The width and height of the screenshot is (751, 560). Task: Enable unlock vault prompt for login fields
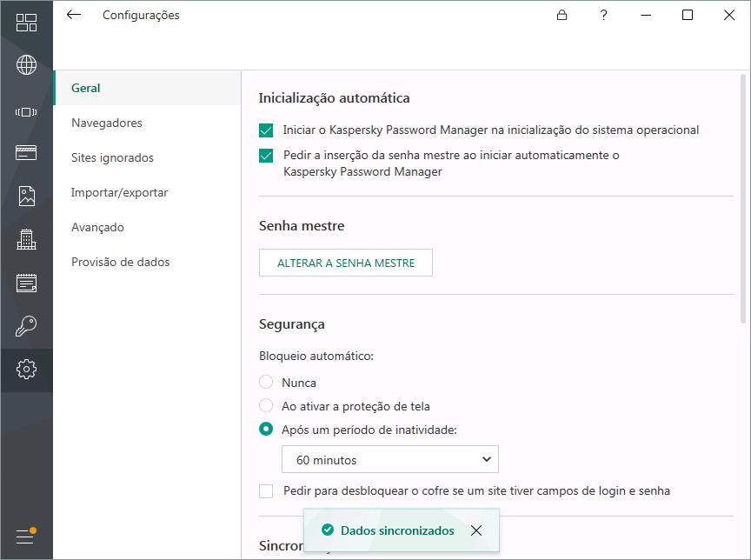pos(266,491)
